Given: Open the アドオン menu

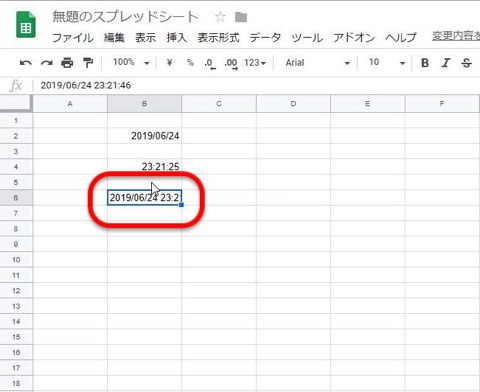Looking at the screenshot, I should tap(354, 37).
